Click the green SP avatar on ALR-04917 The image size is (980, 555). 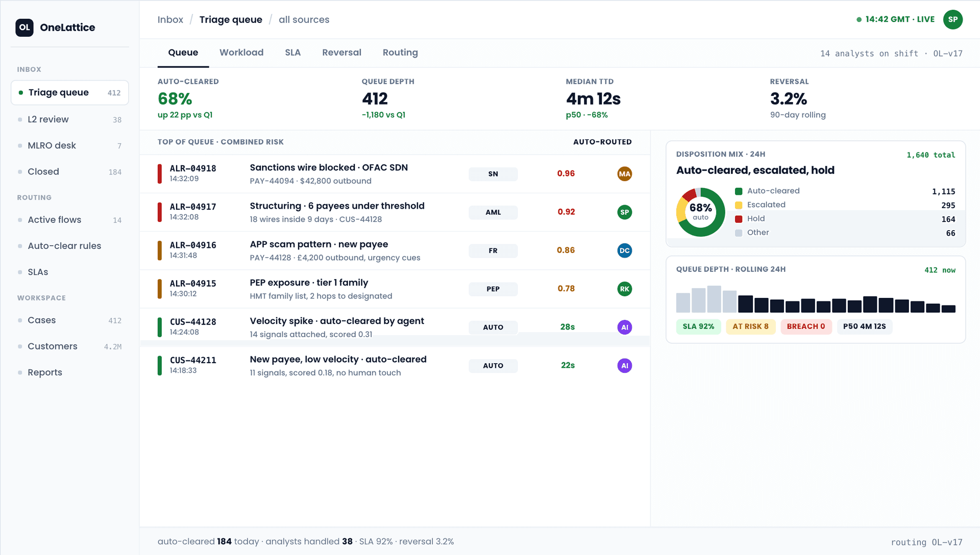(x=625, y=212)
